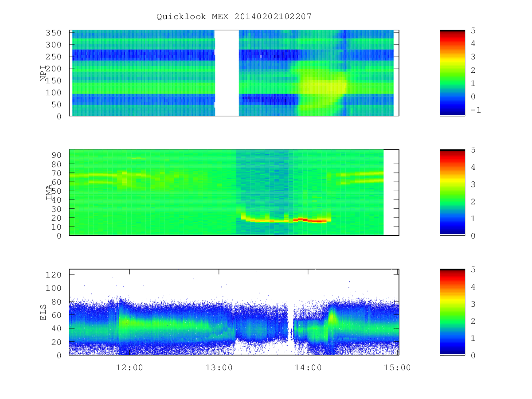
Task: Select the 13:00 time axis label
Action: (219, 367)
